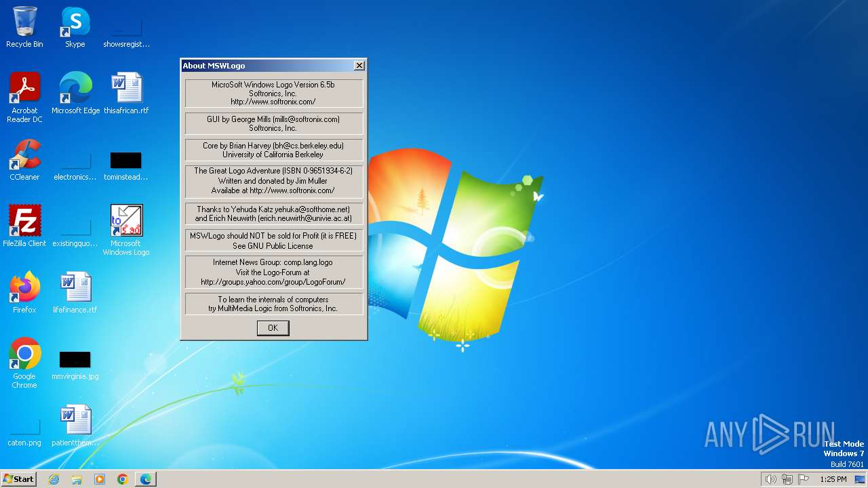Close the About MSWLogo dialog
This screenshot has width=868, height=488.
point(359,66)
